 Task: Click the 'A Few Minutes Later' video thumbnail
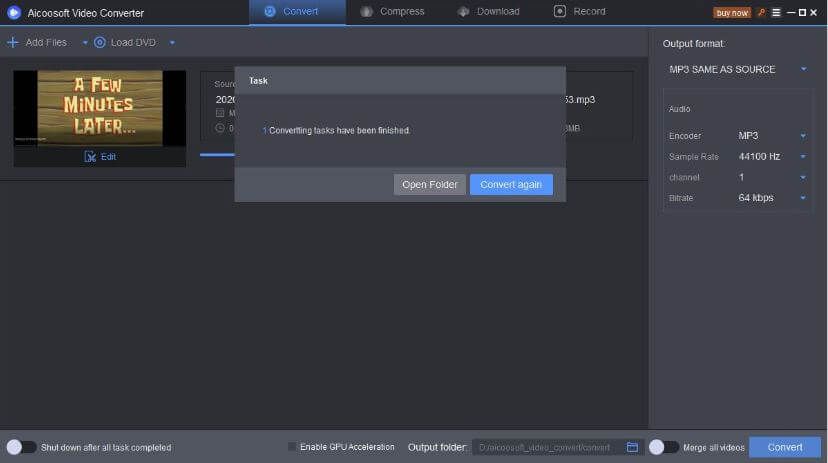click(x=99, y=108)
